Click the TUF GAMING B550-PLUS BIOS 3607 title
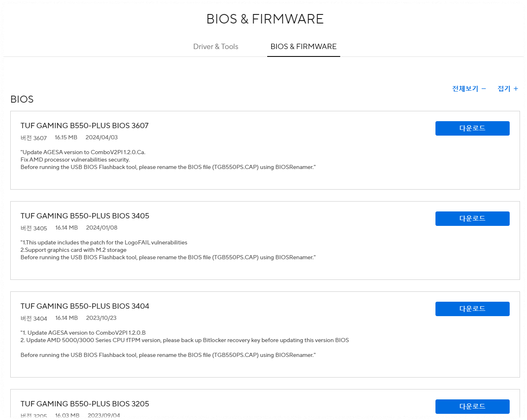The height and width of the screenshot is (420, 527). click(x=85, y=126)
